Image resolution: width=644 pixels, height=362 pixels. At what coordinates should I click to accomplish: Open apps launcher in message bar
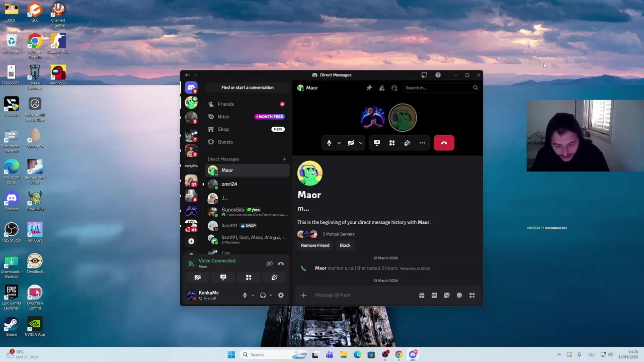[472, 296]
